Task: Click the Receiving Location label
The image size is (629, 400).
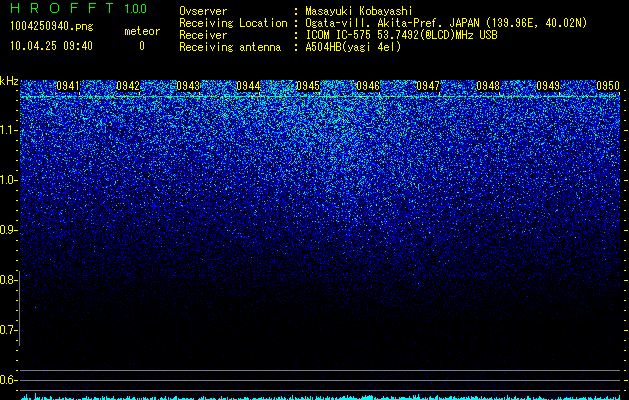Action: (233, 23)
